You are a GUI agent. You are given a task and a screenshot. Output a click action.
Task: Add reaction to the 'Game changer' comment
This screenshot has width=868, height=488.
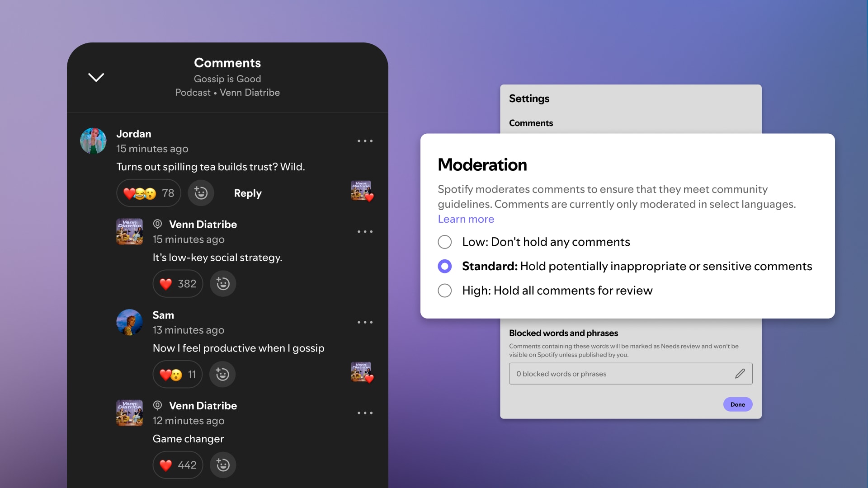coord(223,465)
